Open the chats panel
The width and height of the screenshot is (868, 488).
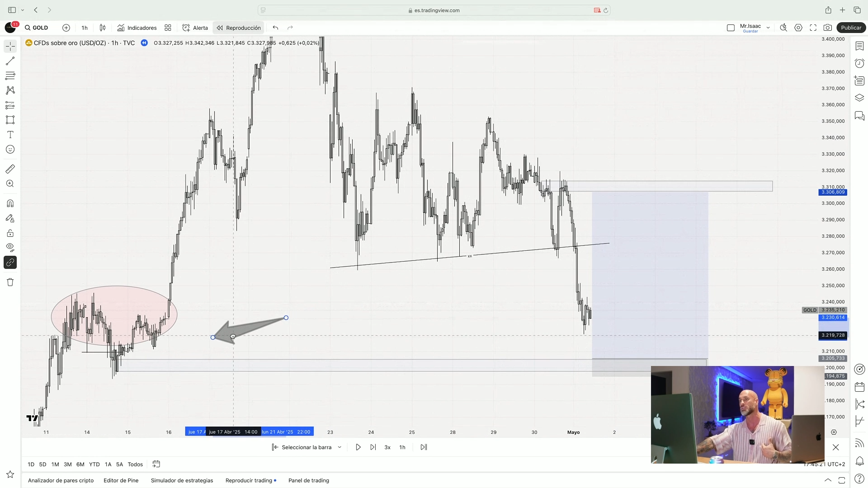tap(859, 116)
